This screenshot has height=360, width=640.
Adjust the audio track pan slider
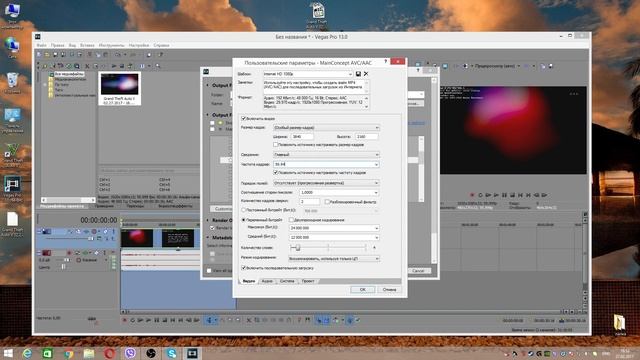[x=63, y=267]
